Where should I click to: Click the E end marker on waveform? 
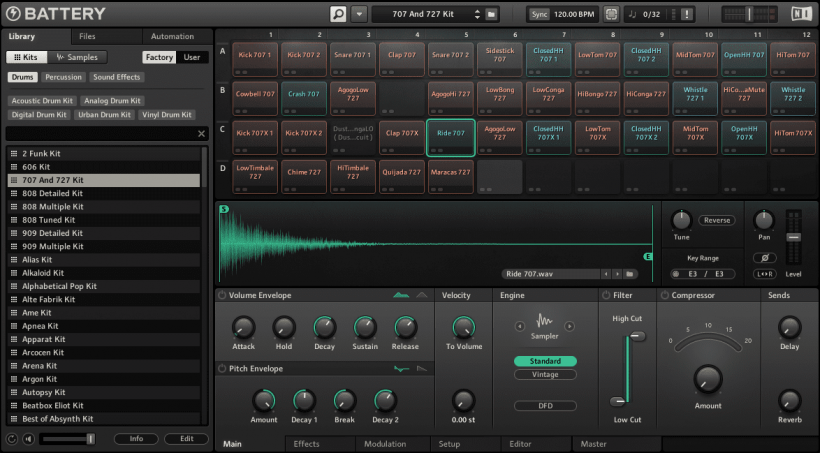pyautogui.click(x=648, y=256)
